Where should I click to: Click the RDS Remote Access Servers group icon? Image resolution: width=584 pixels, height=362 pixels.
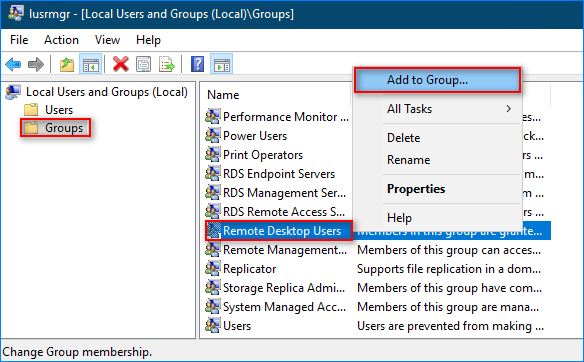point(213,212)
